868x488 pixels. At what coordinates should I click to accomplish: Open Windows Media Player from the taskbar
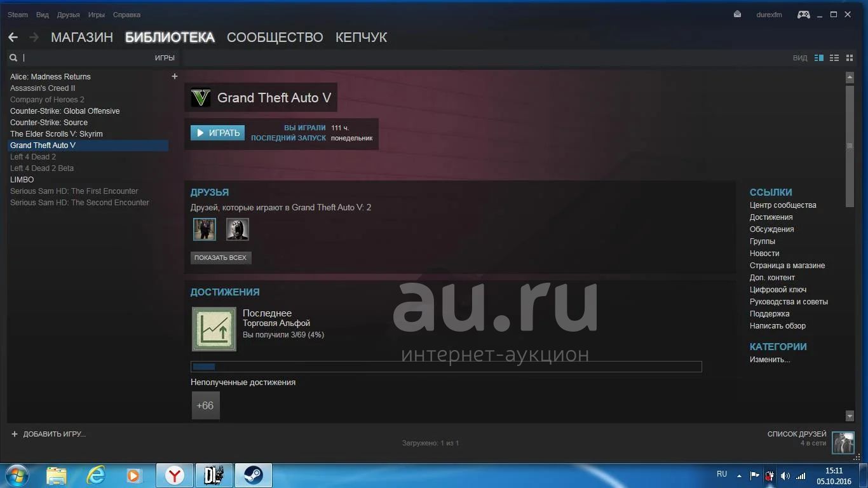coord(133,475)
